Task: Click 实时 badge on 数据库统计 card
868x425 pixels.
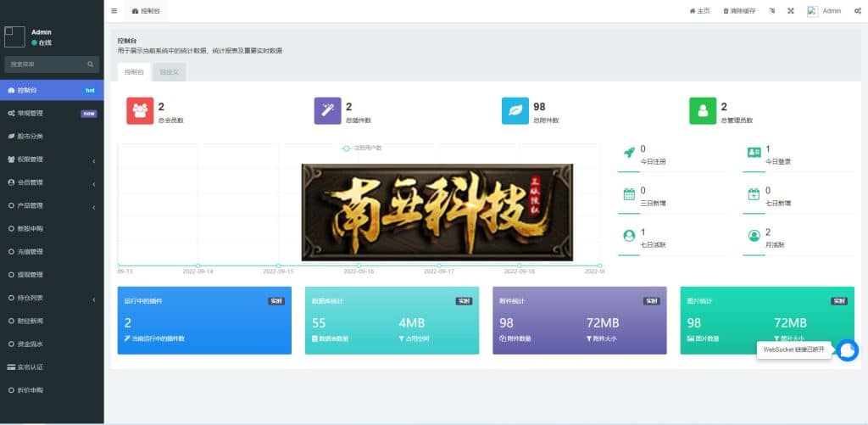Action: (x=464, y=301)
